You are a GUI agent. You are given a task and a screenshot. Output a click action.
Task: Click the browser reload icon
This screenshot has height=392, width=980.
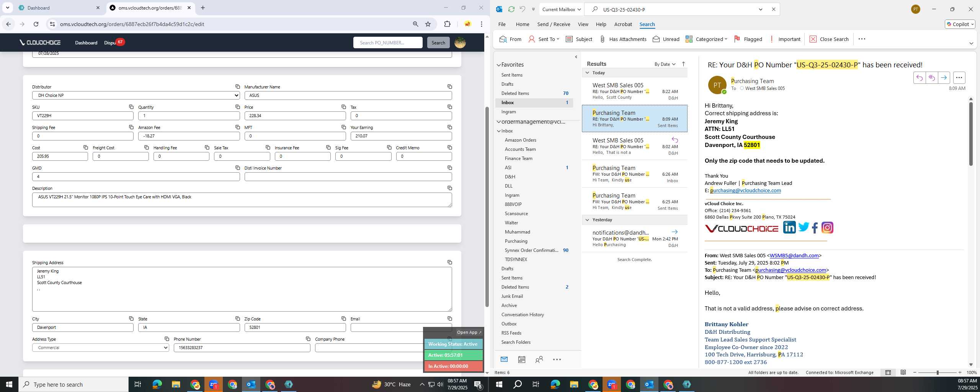point(36,24)
